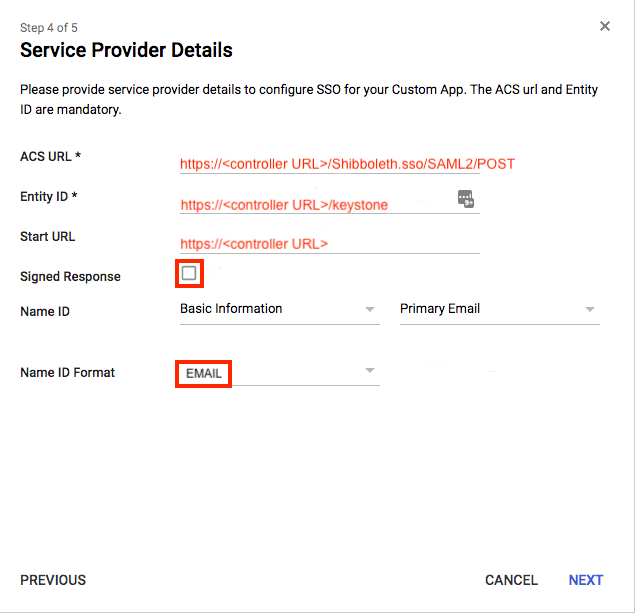
Task: Click the 'Primary Email' selected value text
Action: coord(440,309)
